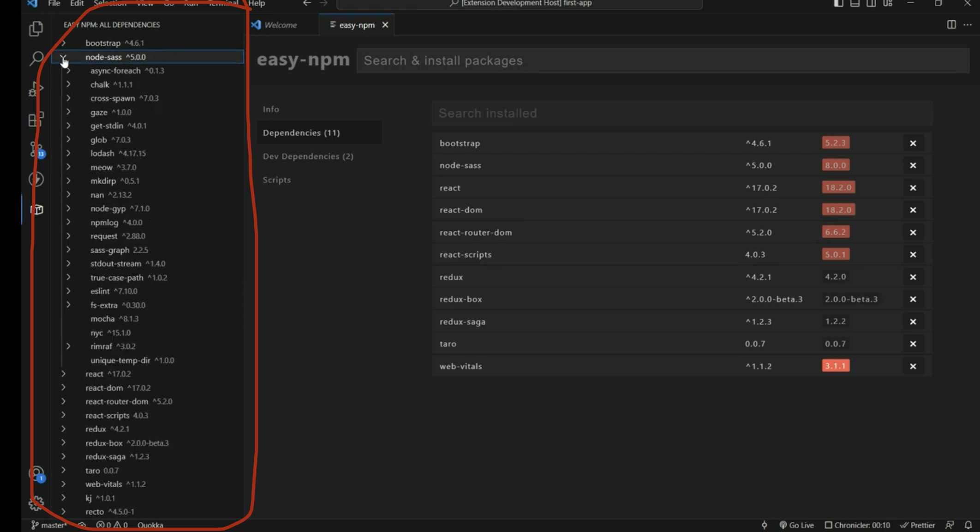Screen dimensions: 980x532
Task: Expand the redux-box tree node
Action: click(63, 442)
